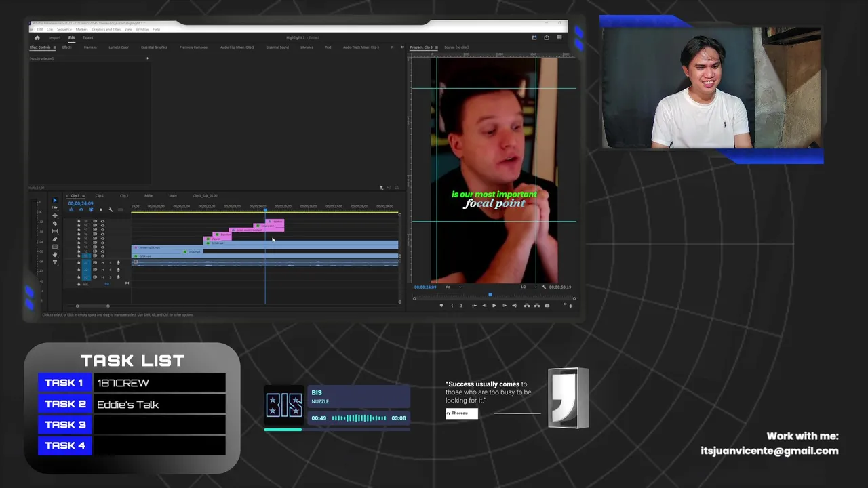
Task: Open the Markers menu
Action: pos(82,29)
